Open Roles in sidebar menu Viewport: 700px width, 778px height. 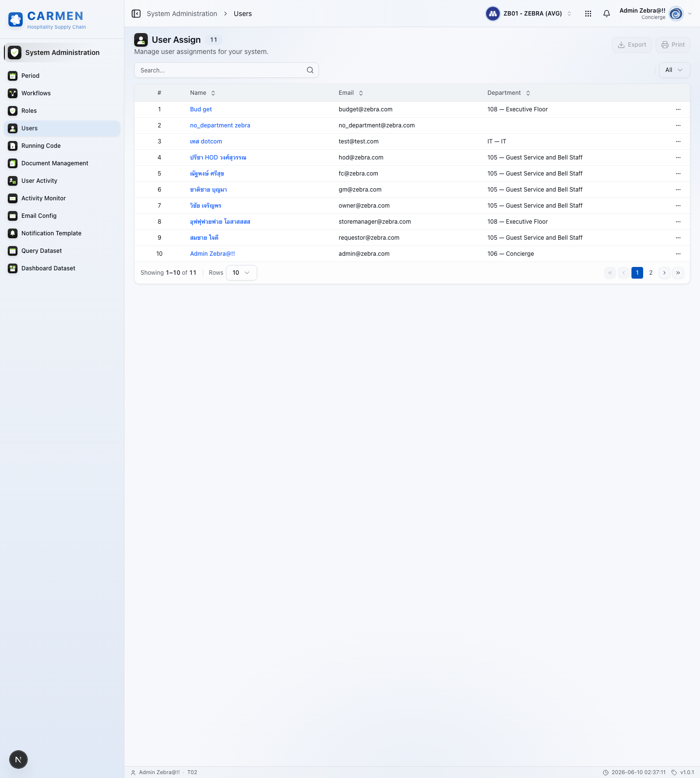point(62,111)
